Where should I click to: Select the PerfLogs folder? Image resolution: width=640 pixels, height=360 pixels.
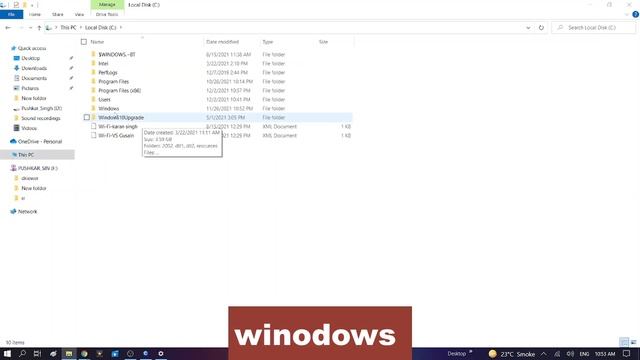pos(108,73)
